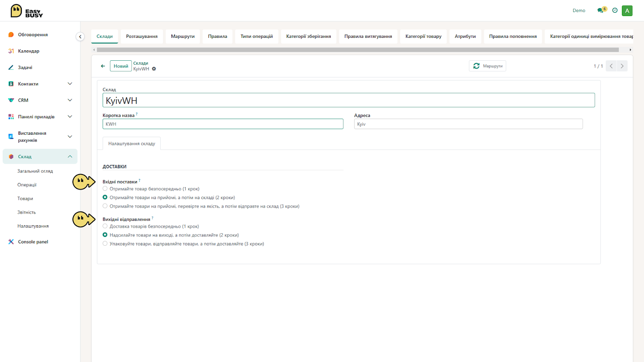
Task: Go to the next record arrow
Action: [x=622, y=66]
